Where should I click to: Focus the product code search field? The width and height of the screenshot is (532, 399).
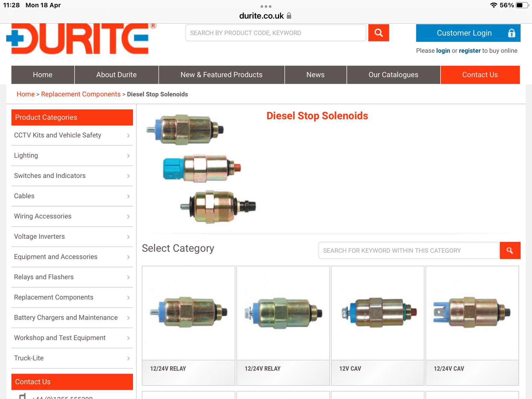point(276,33)
